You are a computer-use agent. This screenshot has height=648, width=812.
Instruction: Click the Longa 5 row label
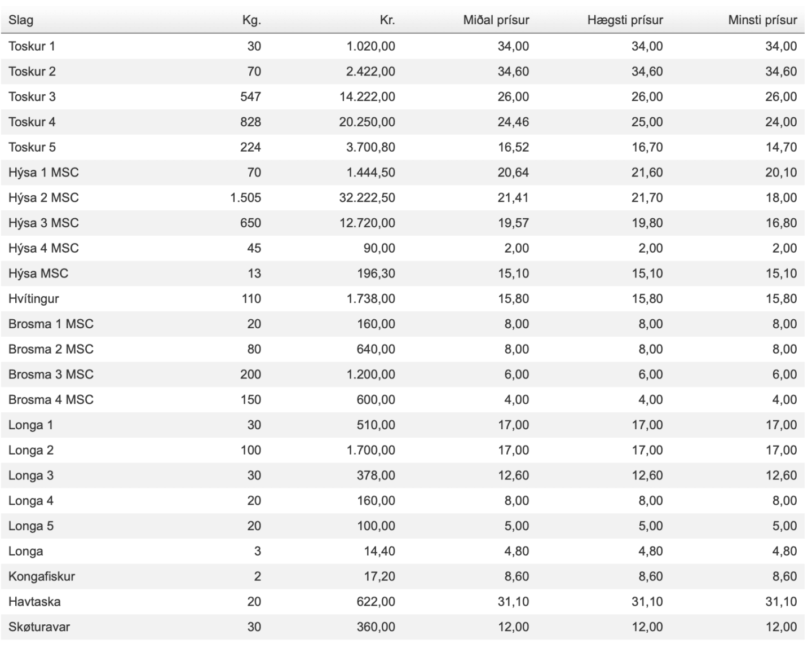pos(31,526)
